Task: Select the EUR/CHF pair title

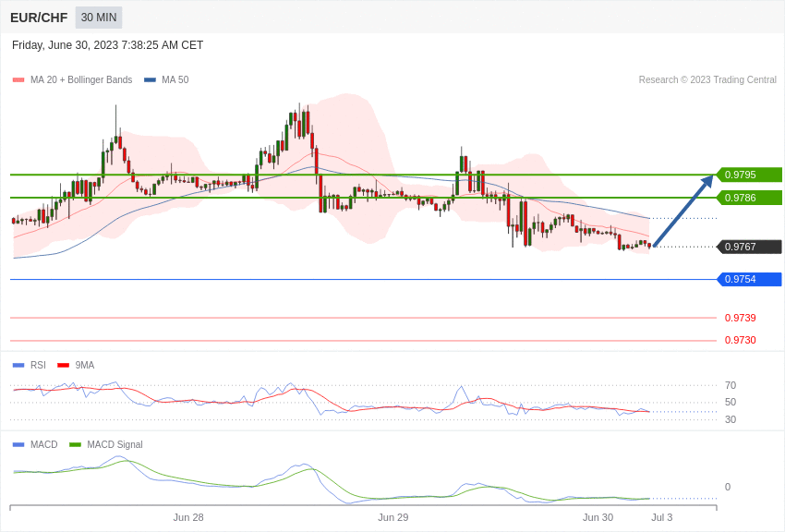Action: (x=39, y=18)
